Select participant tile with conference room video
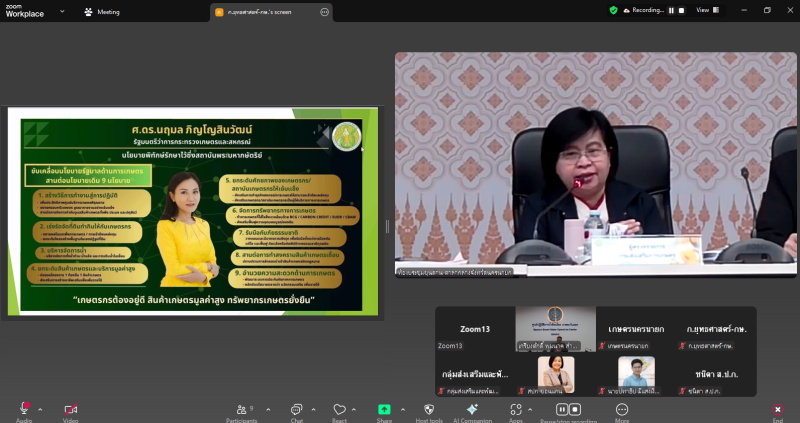This screenshot has width=800, height=423. [x=556, y=329]
